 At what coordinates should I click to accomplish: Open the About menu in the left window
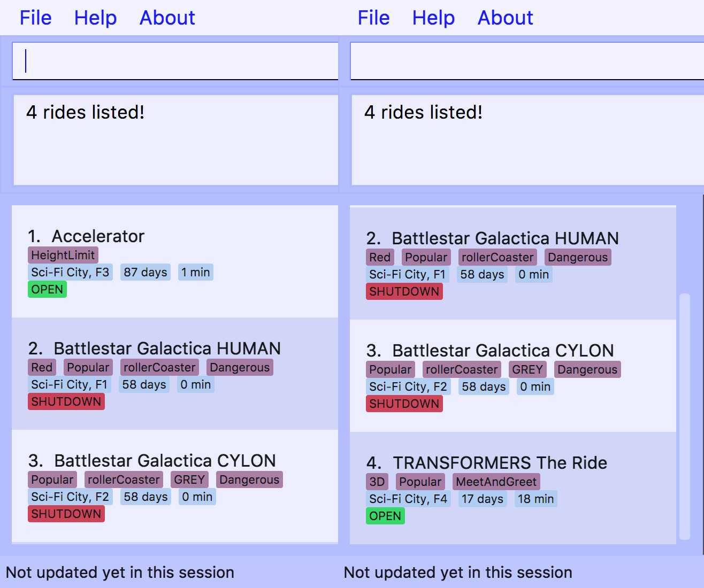(167, 18)
